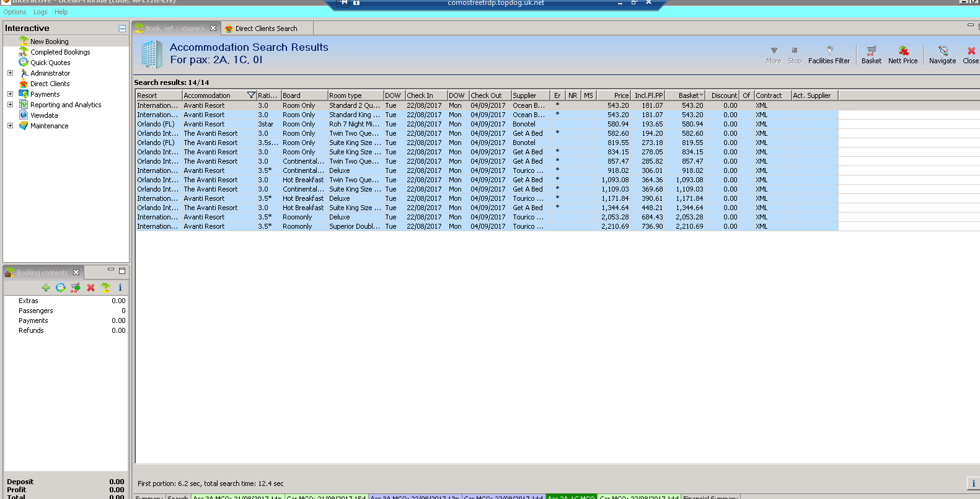Select the 'Roh 7 Night Mi...' room type cell
980x499 pixels.
coord(355,124)
